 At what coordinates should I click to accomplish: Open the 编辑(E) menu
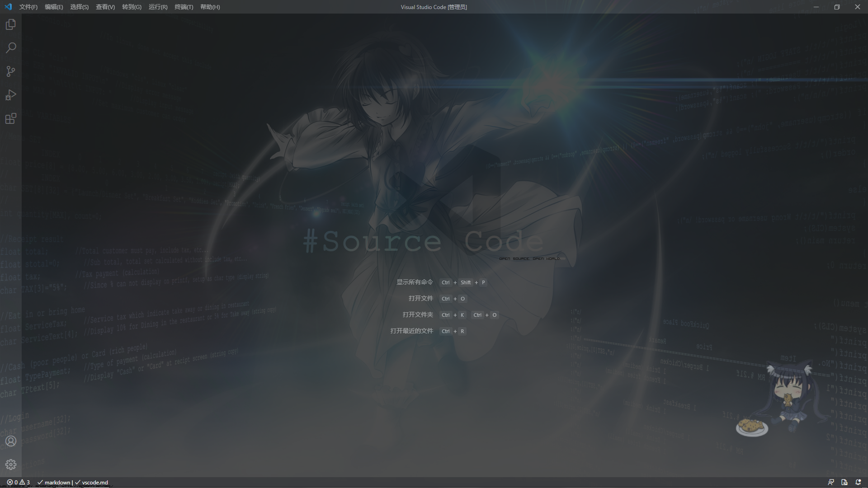pyautogui.click(x=54, y=7)
